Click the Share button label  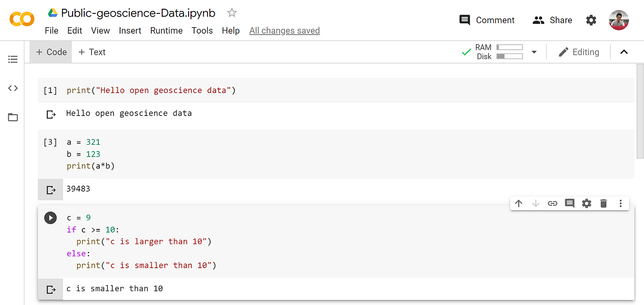click(561, 20)
